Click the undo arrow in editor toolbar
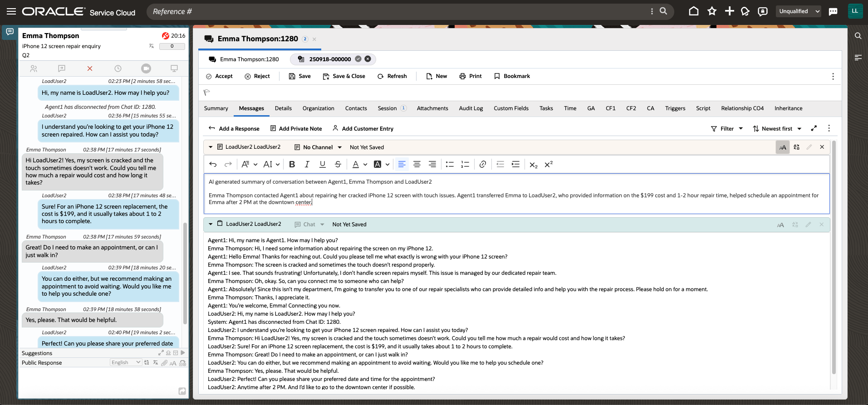Viewport: 868px width, 405px height. coord(213,164)
